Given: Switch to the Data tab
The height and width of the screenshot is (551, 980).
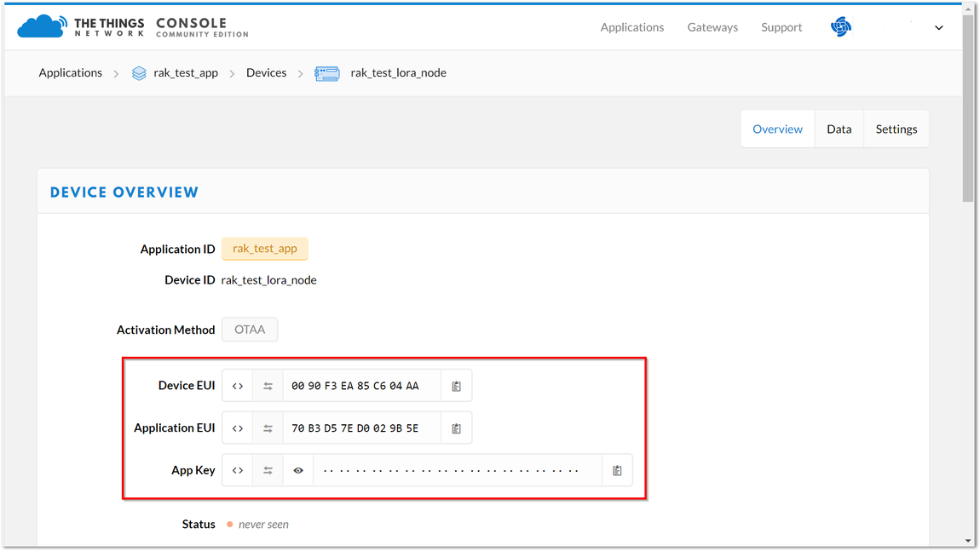Looking at the screenshot, I should pyautogui.click(x=839, y=129).
